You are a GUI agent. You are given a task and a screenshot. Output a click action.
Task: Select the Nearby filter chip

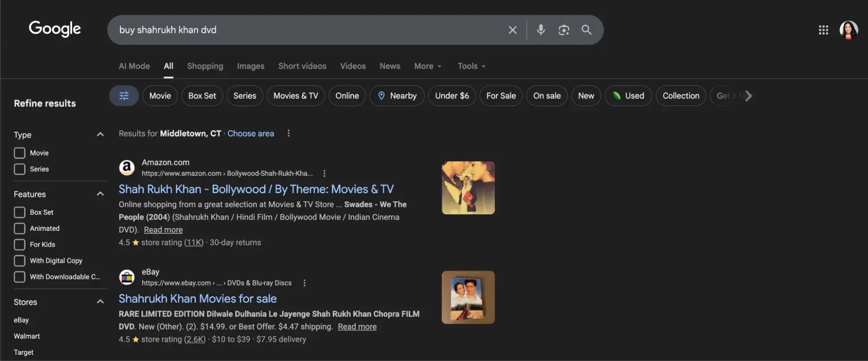(397, 96)
